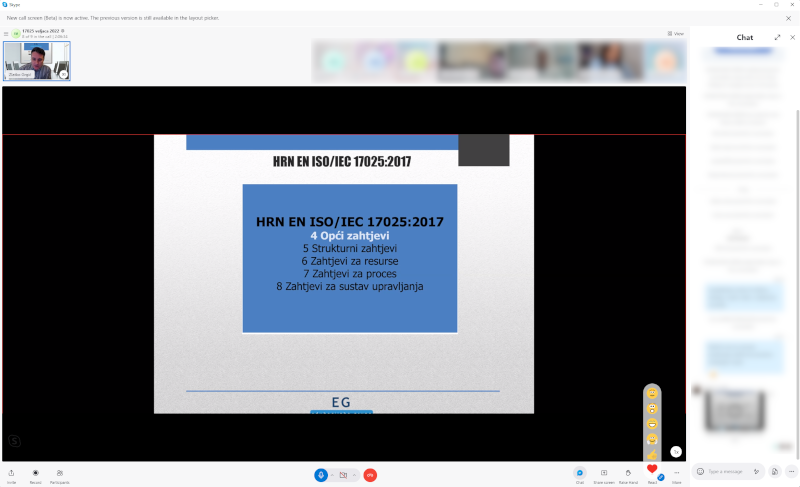800x487 pixels.
Task: Open the hamburger menu beside call title
Action: click(x=6, y=34)
